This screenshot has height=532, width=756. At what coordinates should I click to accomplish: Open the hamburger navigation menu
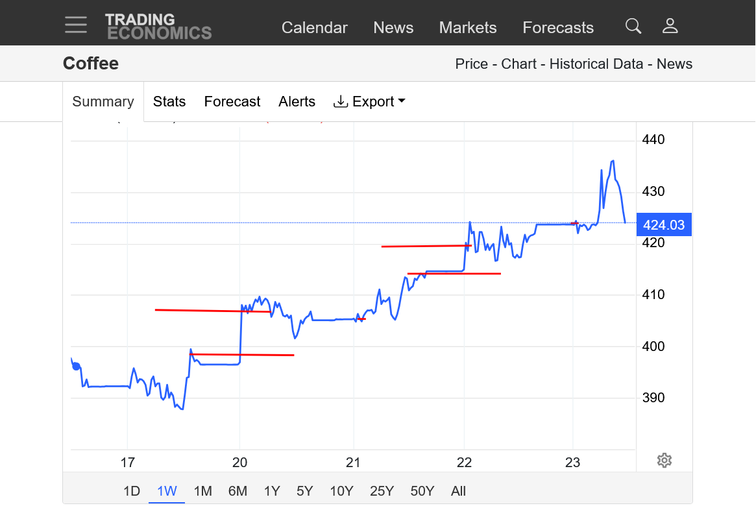tap(76, 25)
